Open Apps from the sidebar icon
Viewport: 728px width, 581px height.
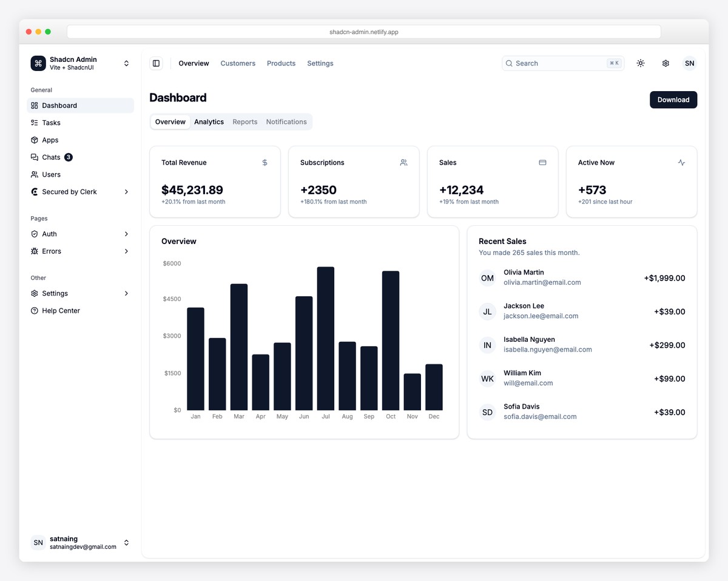click(x=35, y=140)
